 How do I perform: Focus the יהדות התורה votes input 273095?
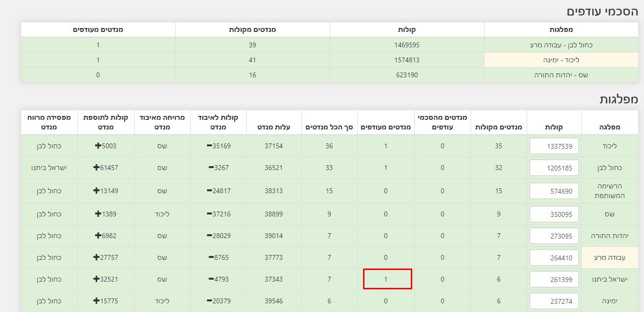tap(554, 236)
